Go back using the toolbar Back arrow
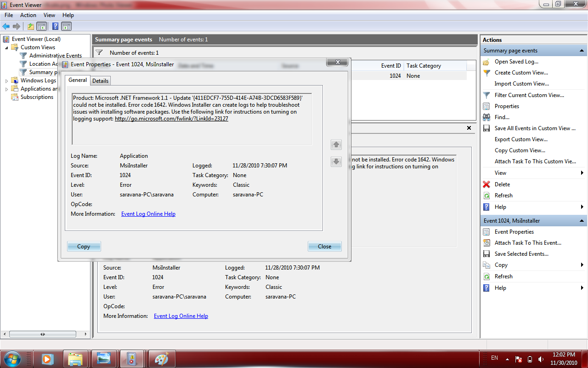The width and height of the screenshot is (588, 368). 6,27
